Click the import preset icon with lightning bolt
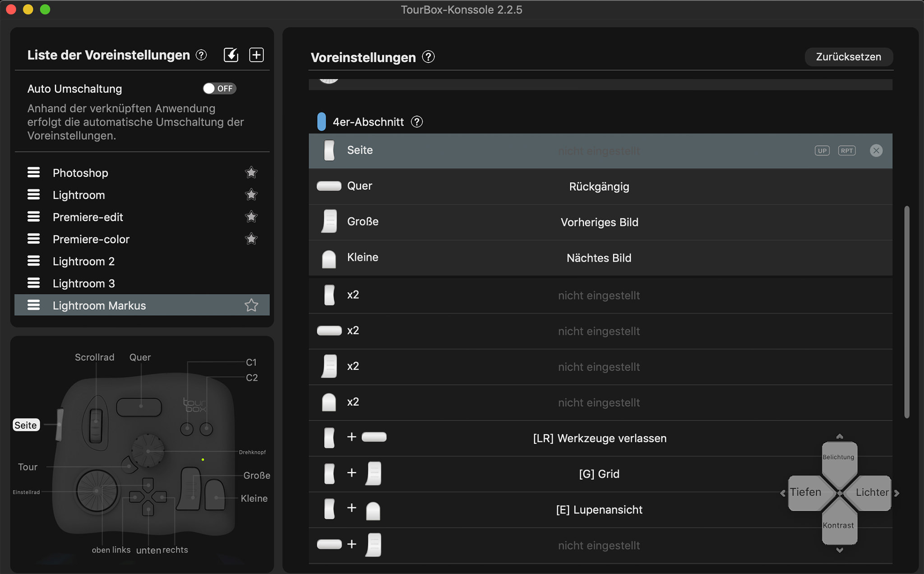924x574 pixels. click(x=231, y=55)
